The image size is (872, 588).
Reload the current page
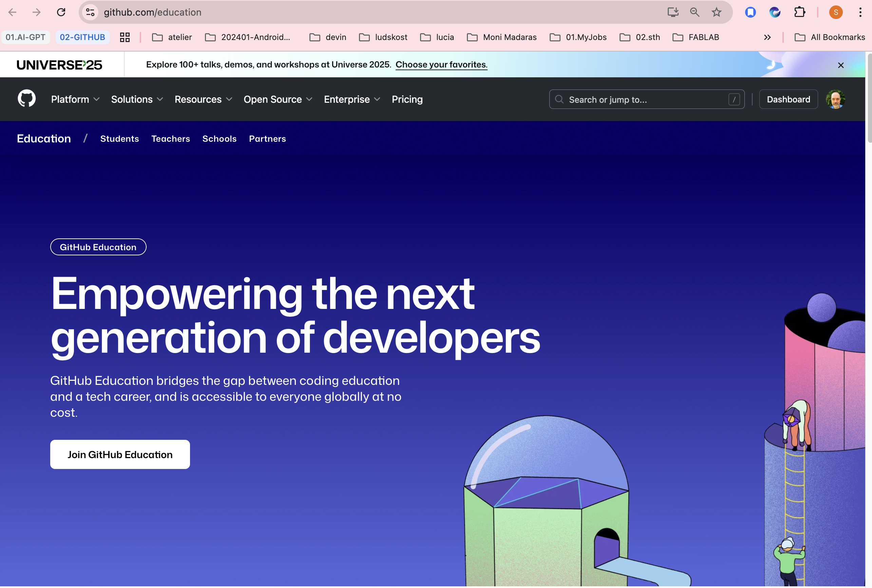61,12
